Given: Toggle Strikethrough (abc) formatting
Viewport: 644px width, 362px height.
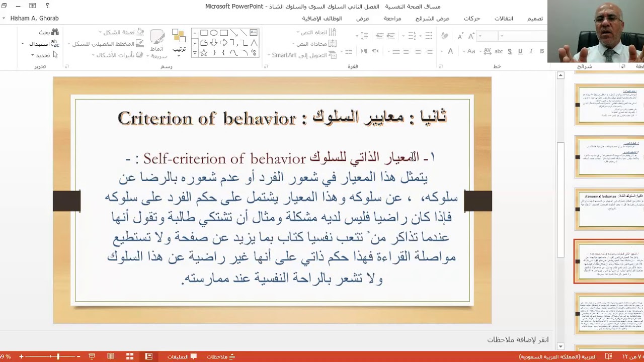Looking at the screenshot, I should [499, 51].
